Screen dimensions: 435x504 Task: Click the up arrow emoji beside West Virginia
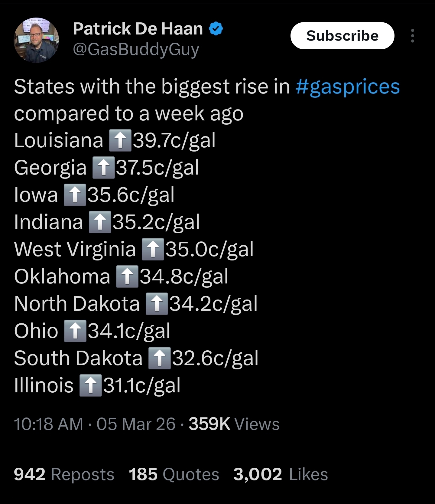[153, 249]
